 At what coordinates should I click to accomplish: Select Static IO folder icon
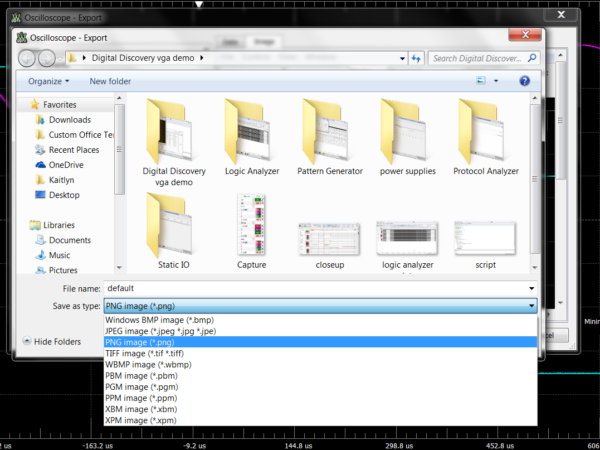click(169, 225)
